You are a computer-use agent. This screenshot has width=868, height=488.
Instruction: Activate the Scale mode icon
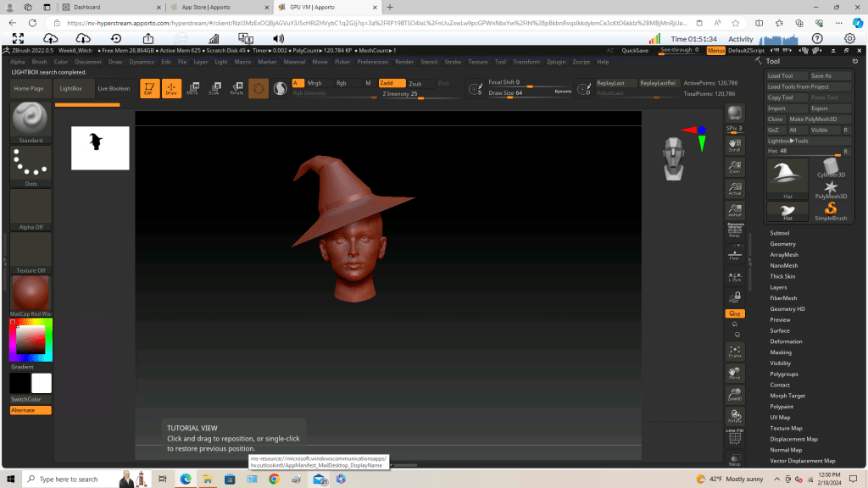click(x=214, y=88)
